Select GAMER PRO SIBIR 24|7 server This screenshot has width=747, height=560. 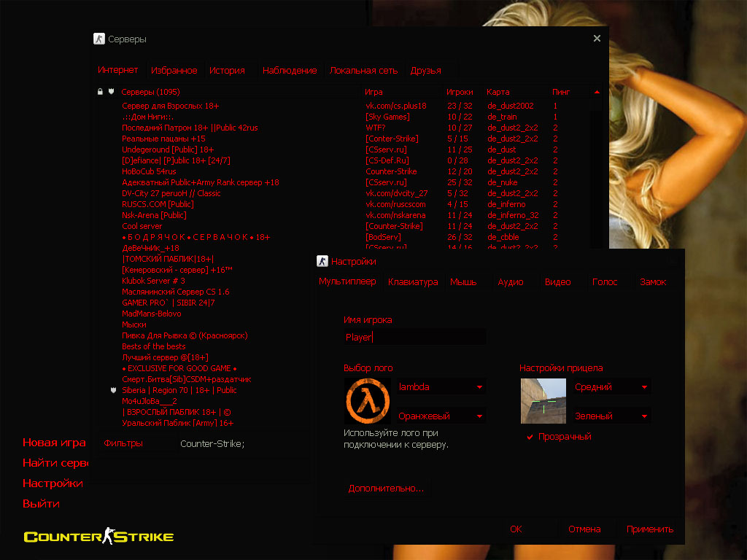(169, 303)
